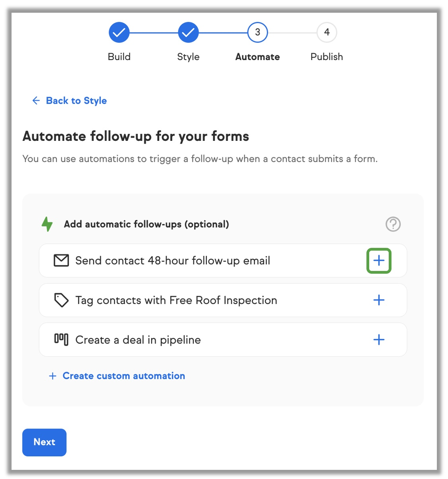
Task: Open Create custom automation link
Action: click(x=124, y=376)
